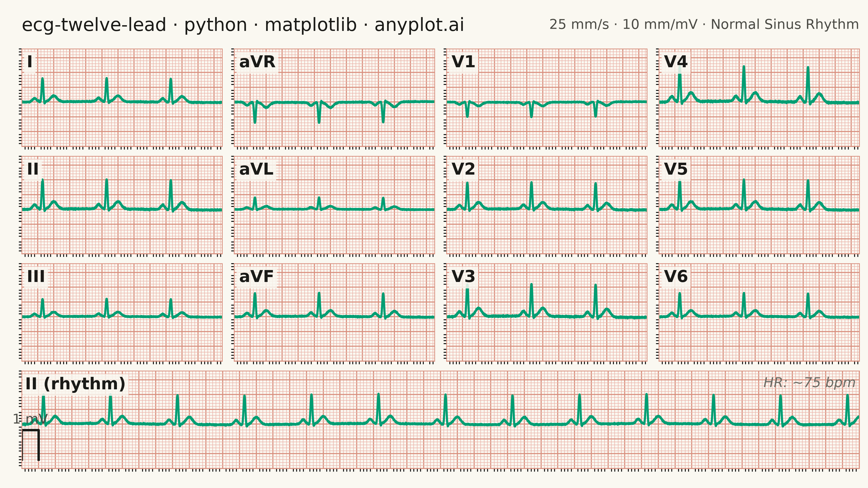The height and width of the screenshot is (488, 868).
Task: Click the V1 lead label
Action: tap(463, 62)
